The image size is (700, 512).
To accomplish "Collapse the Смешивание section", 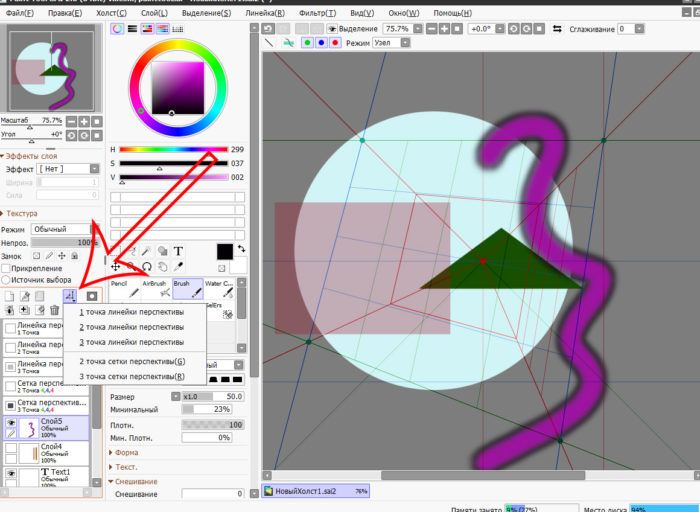I will 133,482.
